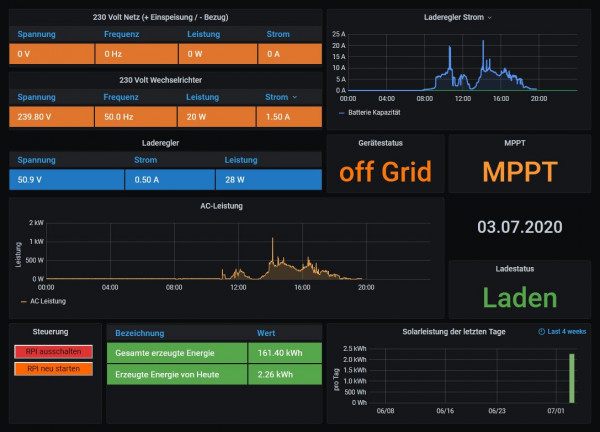Sort 230 Volt Netz table by Spannung
Screen dimensions: 600x432
[36, 34]
